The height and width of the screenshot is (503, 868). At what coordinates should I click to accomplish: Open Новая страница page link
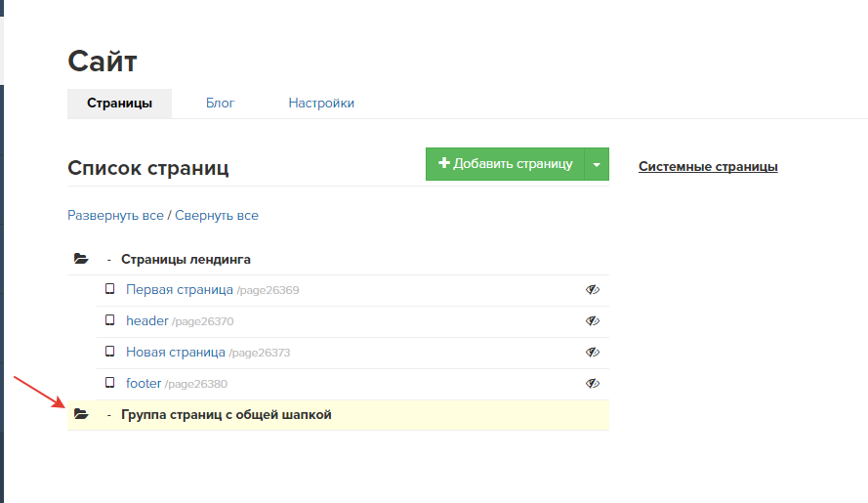point(176,353)
